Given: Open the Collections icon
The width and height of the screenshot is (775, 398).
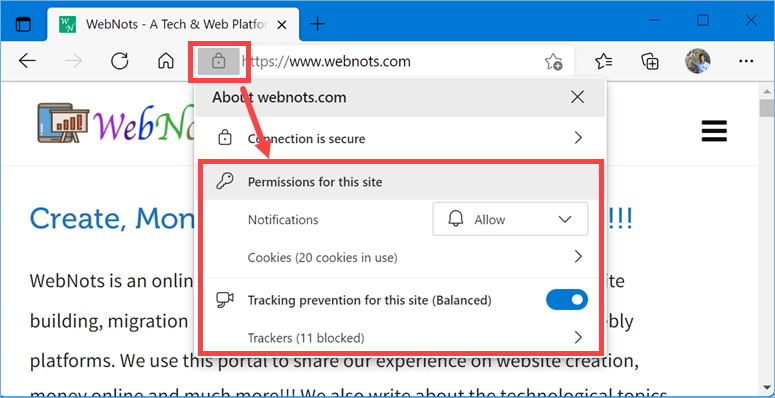Looking at the screenshot, I should (x=650, y=61).
